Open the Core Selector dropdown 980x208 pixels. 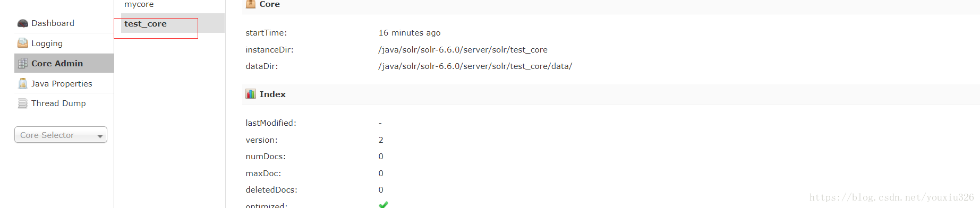click(x=61, y=135)
